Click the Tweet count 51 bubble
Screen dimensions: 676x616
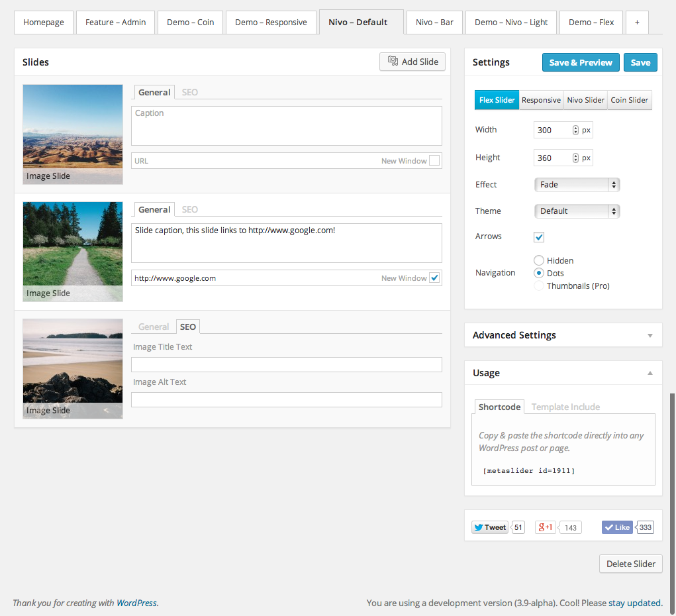click(x=518, y=527)
